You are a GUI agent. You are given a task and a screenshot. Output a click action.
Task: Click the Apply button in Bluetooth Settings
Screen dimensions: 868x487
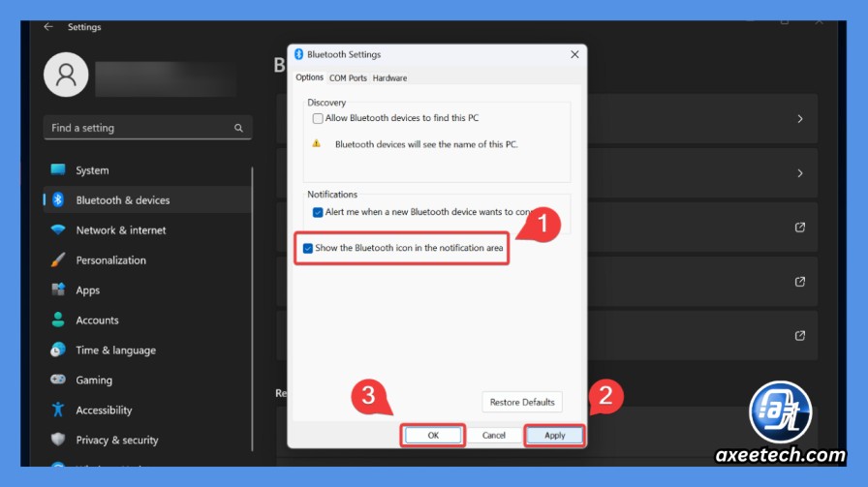(x=555, y=435)
